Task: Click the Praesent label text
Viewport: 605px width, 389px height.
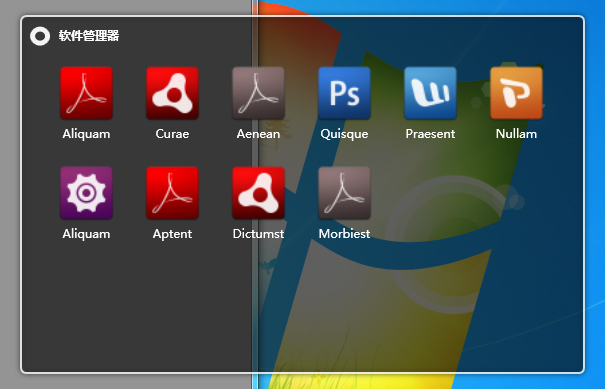Action: tap(431, 134)
